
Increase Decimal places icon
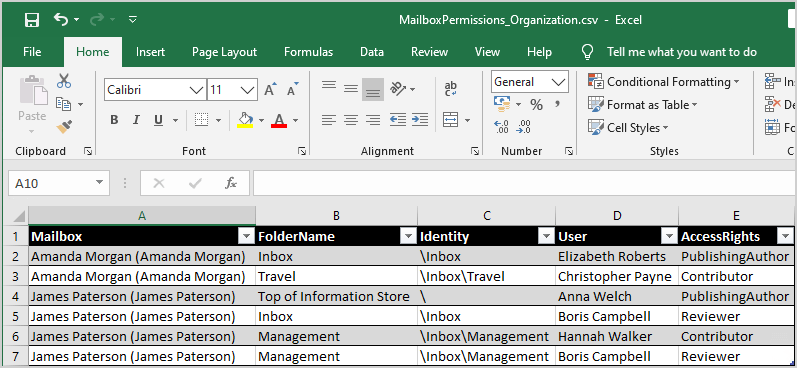point(501,127)
